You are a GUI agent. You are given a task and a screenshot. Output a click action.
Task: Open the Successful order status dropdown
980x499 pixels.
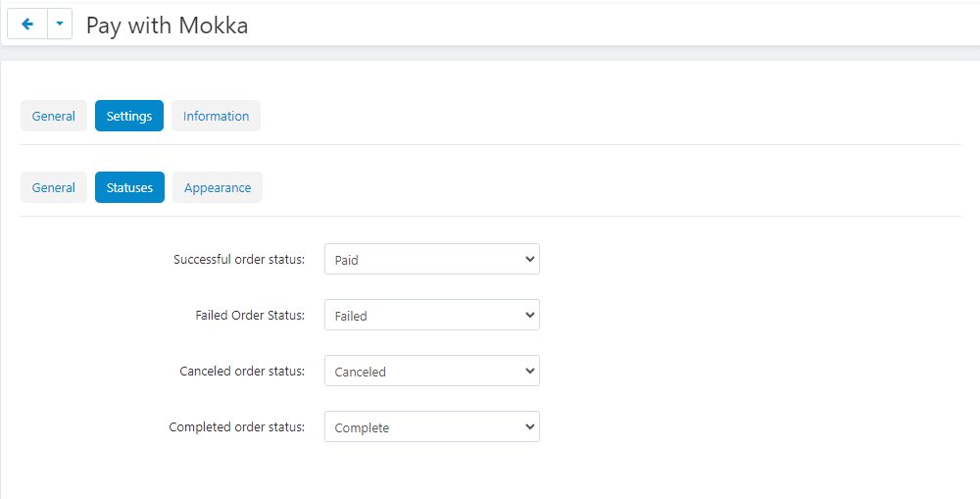(x=431, y=260)
